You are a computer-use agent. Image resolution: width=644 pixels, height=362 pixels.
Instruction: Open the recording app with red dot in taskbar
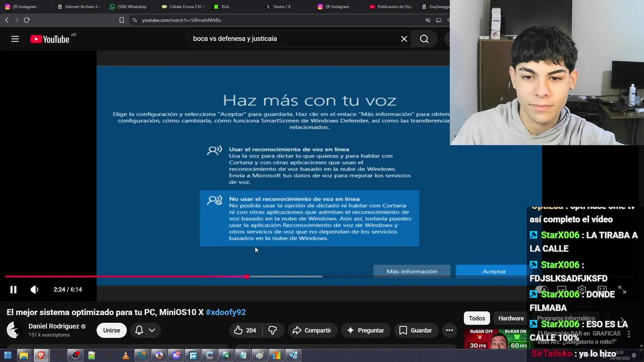[75, 355]
